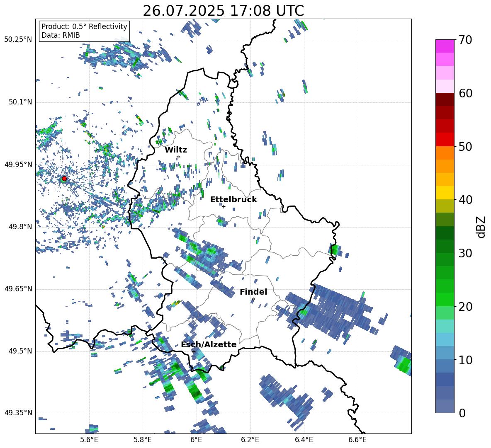Click the Wiltz station cross marker
The height and width of the screenshot is (448, 491).
[178, 157]
